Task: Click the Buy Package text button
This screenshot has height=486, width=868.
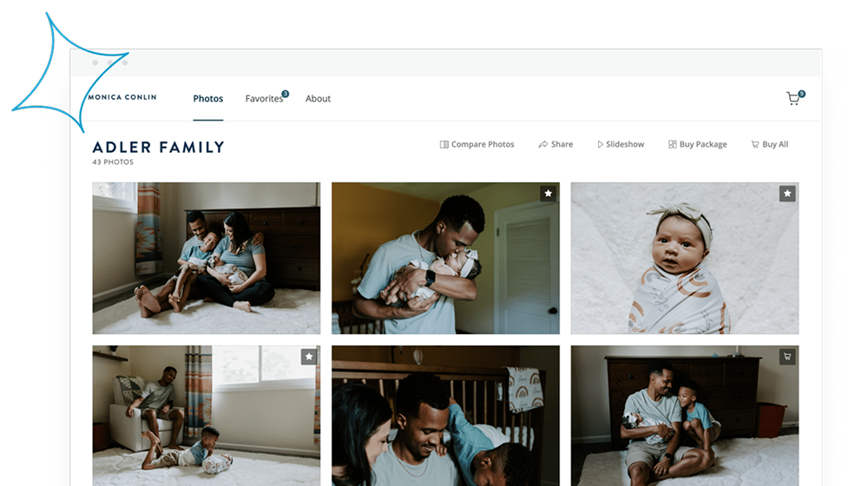Action: (x=703, y=144)
